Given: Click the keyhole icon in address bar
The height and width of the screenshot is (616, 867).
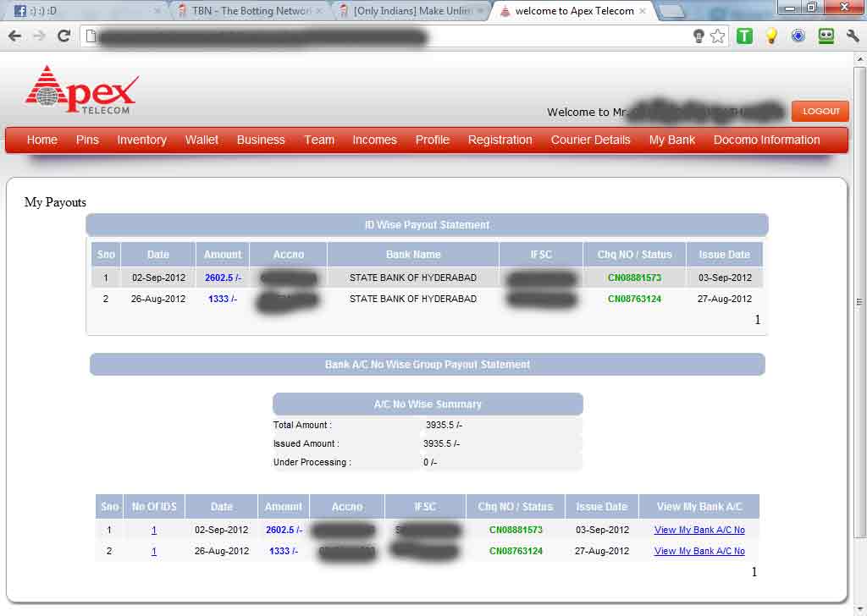Looking at the screenshot, I should [699, 36].
